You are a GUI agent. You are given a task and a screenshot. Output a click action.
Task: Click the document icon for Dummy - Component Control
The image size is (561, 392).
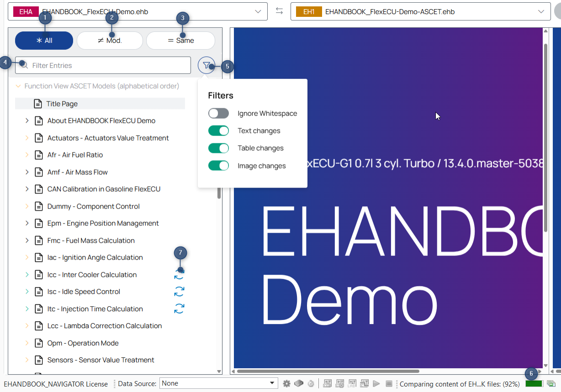click(39, 206)
